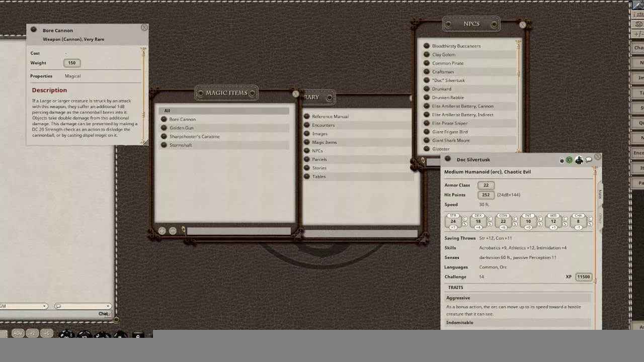Image resolution: width=644 pixels, height=362 pixels.
Task: Roll the d20 die in the dice tray
Action: coord(65,334)
